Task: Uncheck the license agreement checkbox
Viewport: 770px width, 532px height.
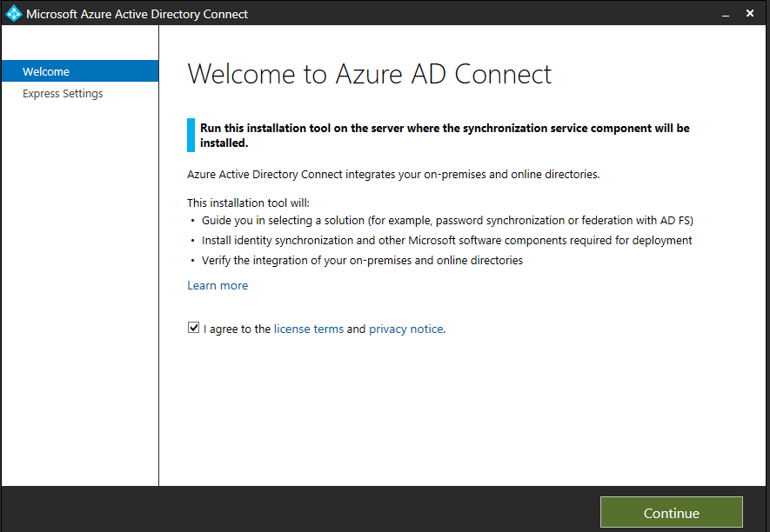Action: tap(193, 328)
